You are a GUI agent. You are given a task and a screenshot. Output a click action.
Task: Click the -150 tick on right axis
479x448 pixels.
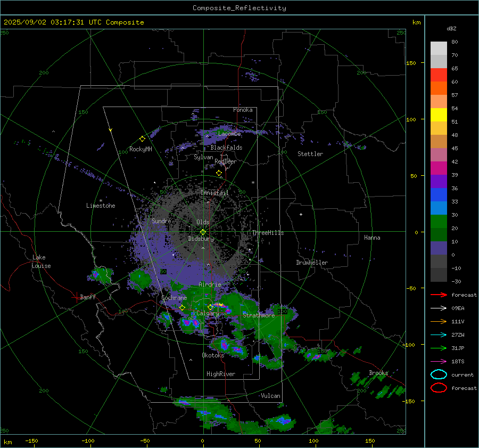(x=409, y=401)
